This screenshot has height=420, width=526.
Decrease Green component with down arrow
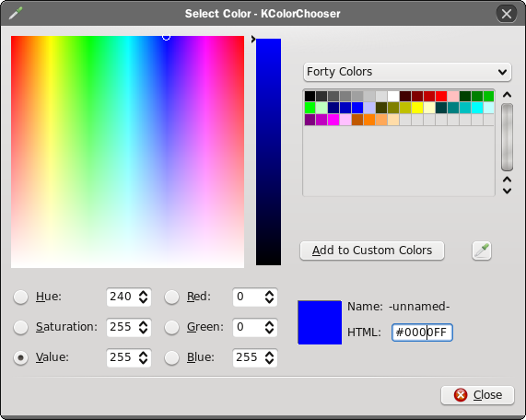coord(269,331)
